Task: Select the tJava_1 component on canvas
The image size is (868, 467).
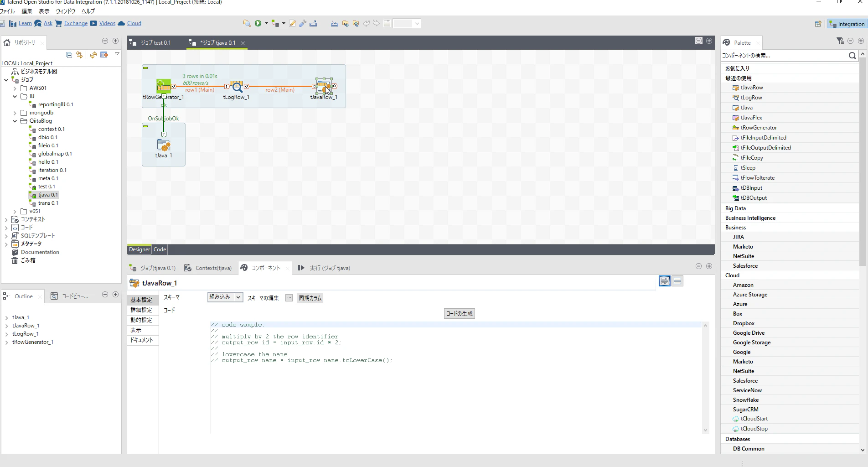Action: tap(164, 145)
